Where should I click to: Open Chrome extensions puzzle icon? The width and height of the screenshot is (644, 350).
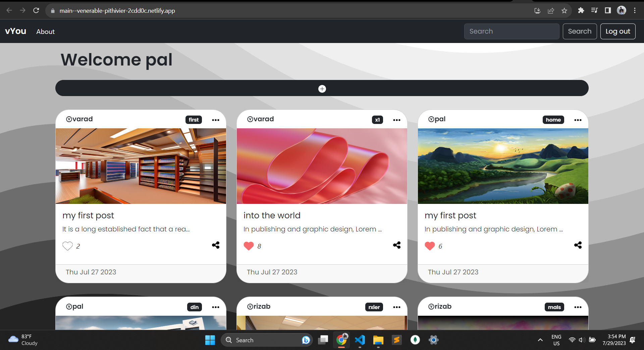[581, 10]
